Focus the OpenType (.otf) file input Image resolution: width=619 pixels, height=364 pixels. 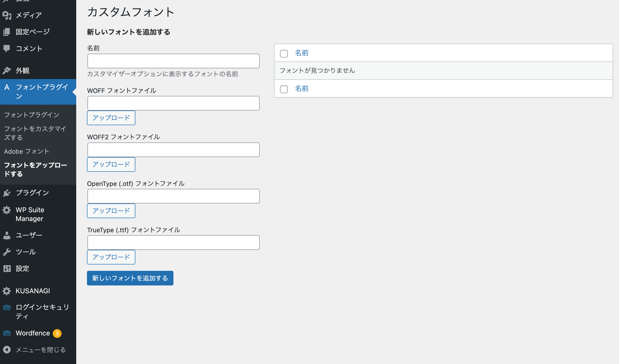(x=173, y=196)
